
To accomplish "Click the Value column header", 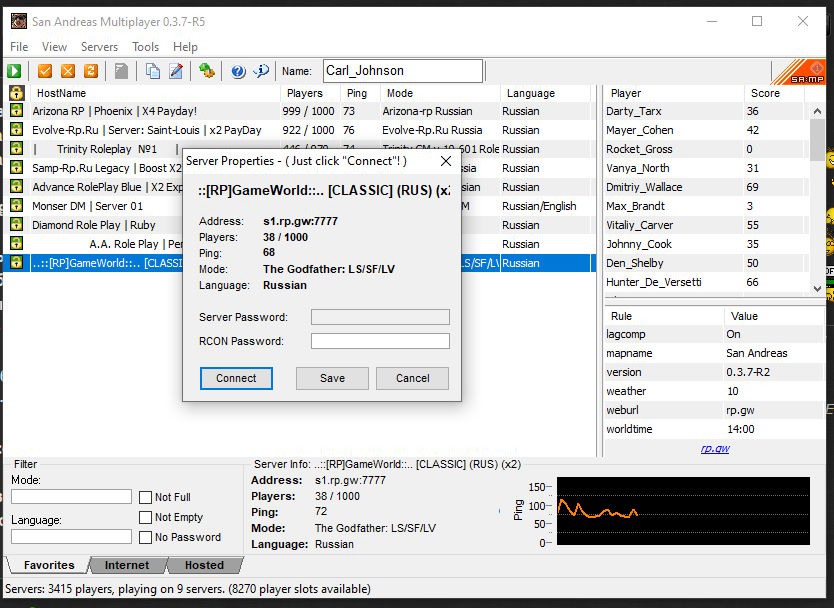I will pyautogui.click(x=774, y=316).
